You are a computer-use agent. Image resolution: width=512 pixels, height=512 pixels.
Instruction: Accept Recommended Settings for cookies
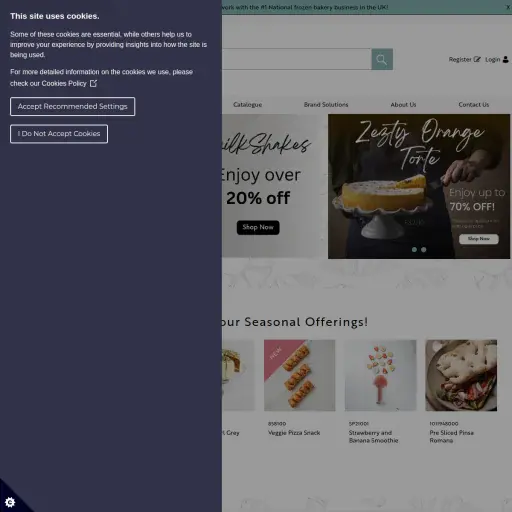pyautogui.click(x=73, y=107)
